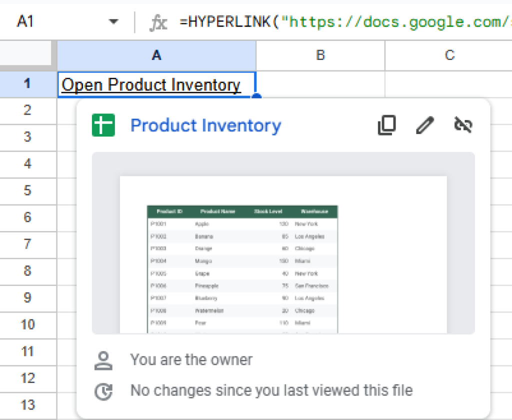Select column B header
Screen dimensions: 512x420
click(x=319, y=55)
